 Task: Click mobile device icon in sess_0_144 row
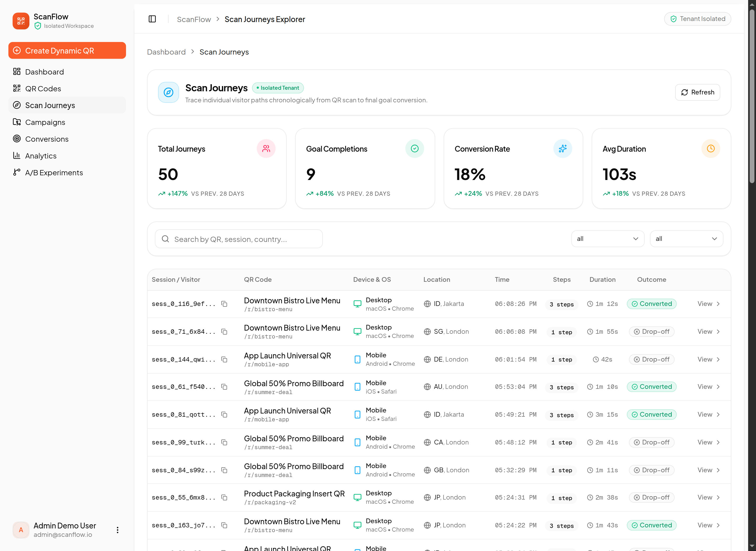357,359
